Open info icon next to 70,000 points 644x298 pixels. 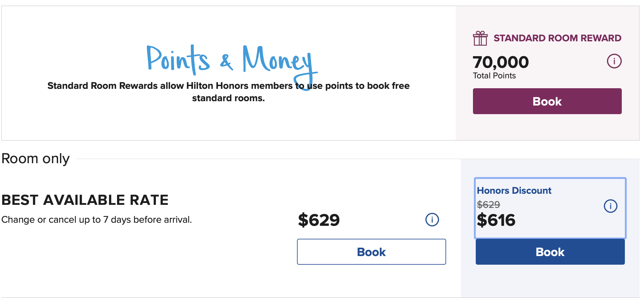tap(614, 61)
